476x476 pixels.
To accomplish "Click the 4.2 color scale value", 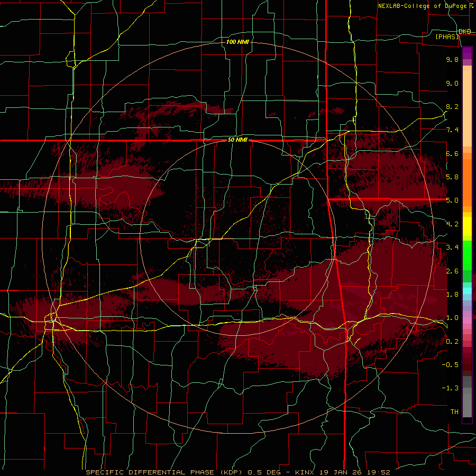I will 452,224.
